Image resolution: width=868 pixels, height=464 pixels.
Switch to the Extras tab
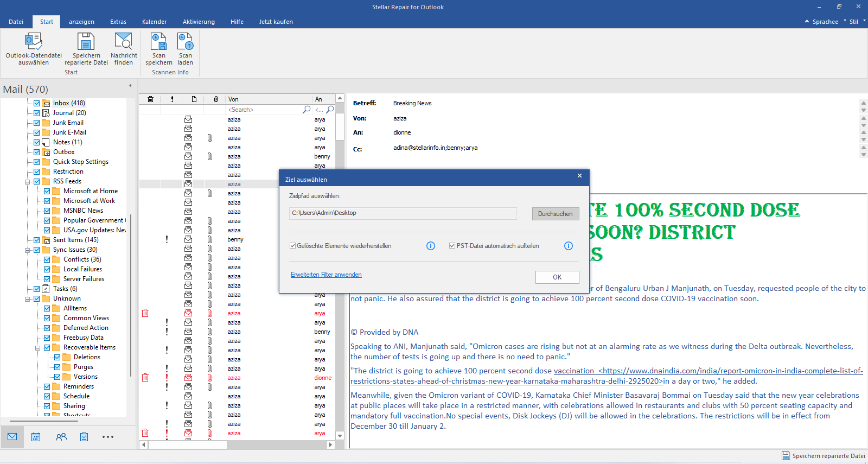118,22
